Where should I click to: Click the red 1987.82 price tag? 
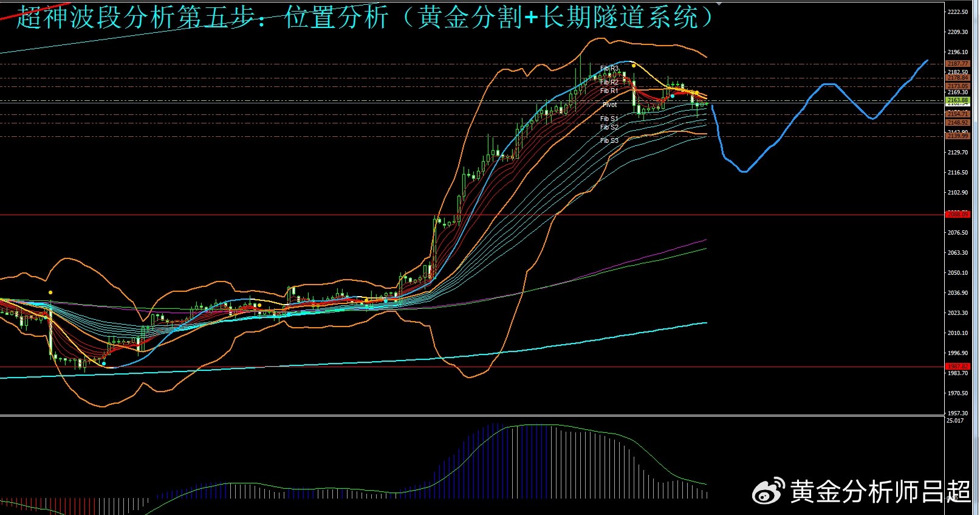[x=958, y=367]
